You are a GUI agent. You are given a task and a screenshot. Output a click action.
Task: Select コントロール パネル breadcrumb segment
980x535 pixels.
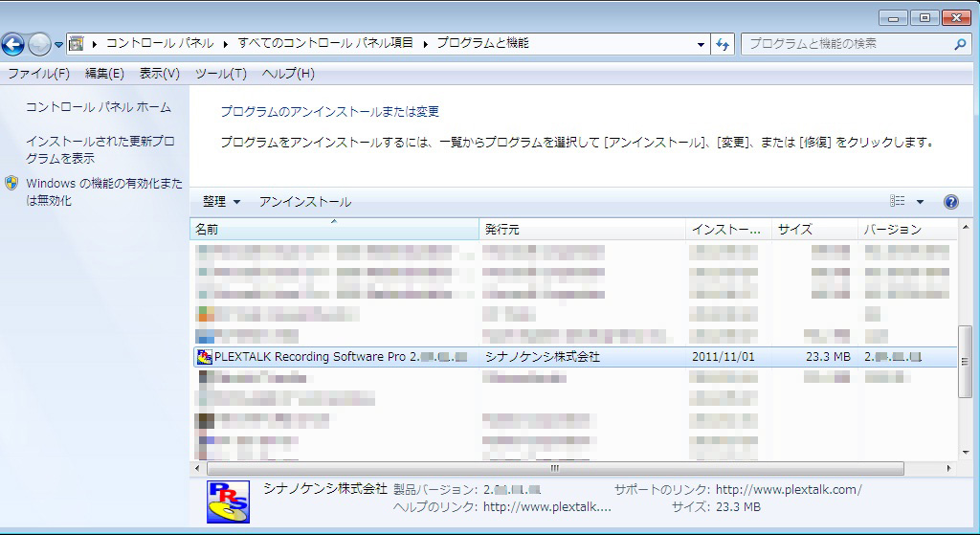(160, 43)
